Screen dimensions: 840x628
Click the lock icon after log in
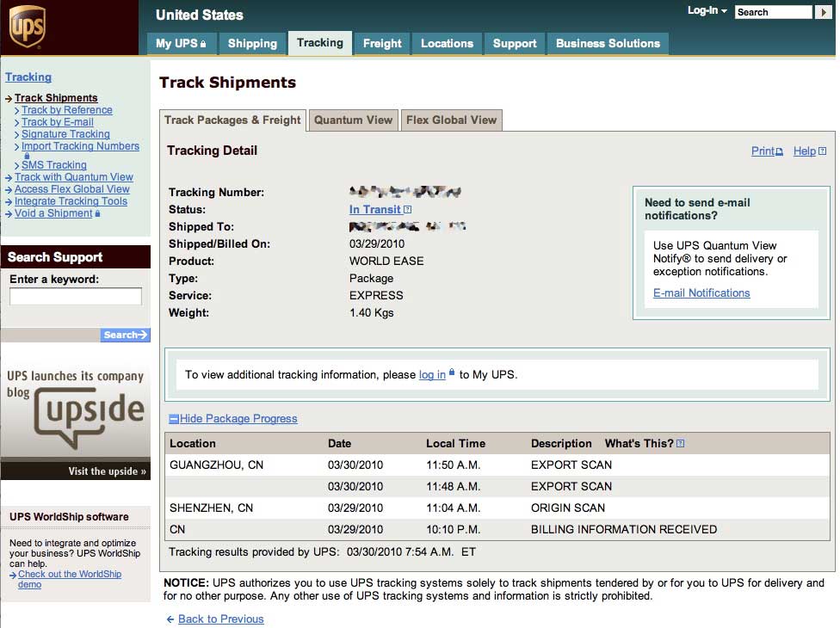pos(452,372)
